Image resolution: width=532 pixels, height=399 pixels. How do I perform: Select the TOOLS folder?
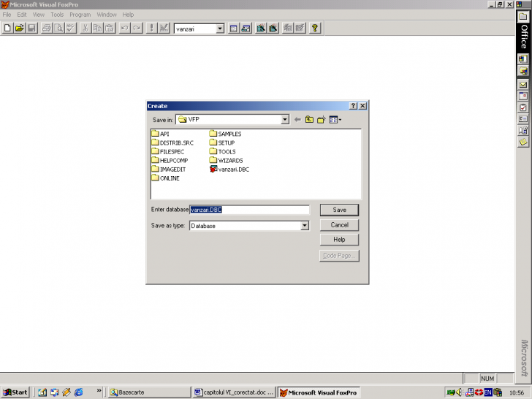(x=223, y=151)
